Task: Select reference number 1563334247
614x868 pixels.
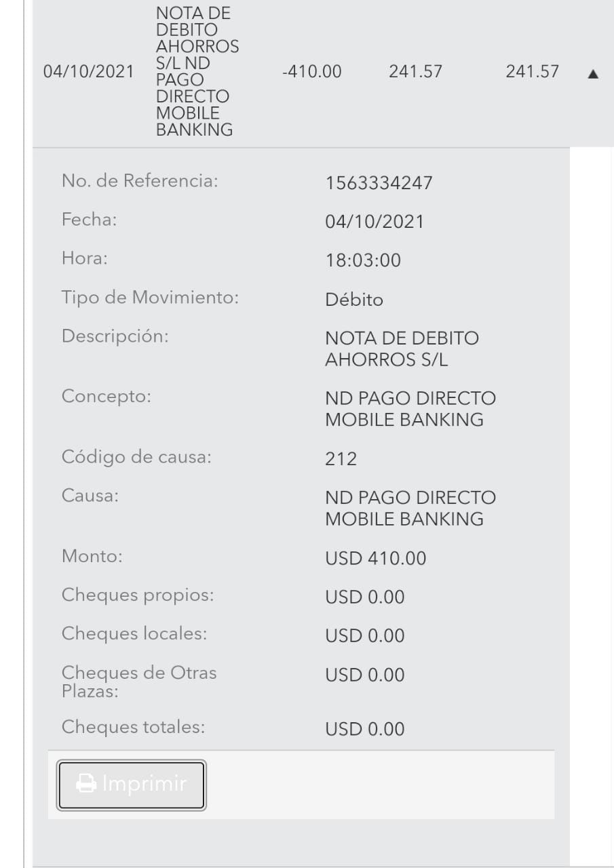Action: [379, 183]
